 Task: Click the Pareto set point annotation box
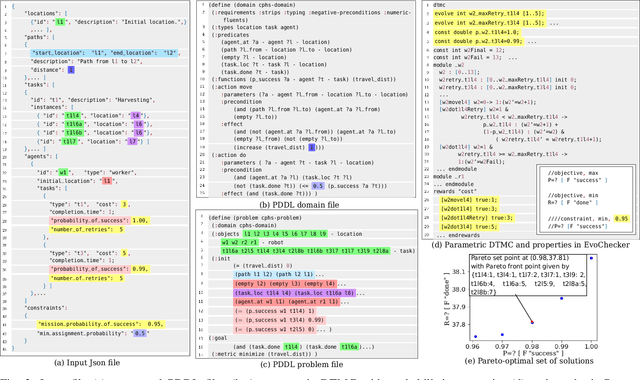(x=528, y=275)
